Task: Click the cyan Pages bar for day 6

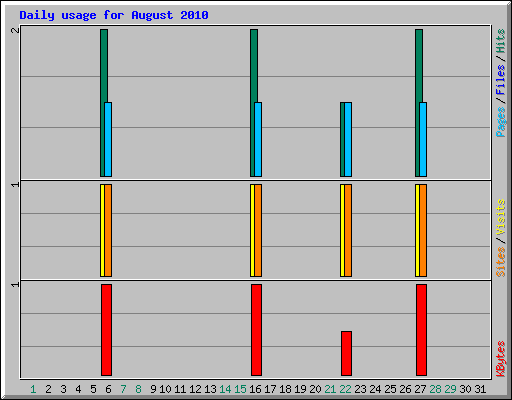Action: 108,139
